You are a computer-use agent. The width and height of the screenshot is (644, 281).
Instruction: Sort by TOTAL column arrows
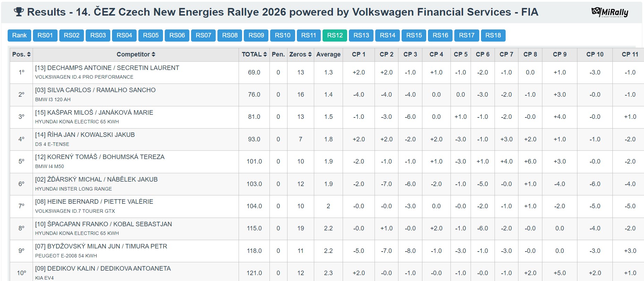coord(265,54)
